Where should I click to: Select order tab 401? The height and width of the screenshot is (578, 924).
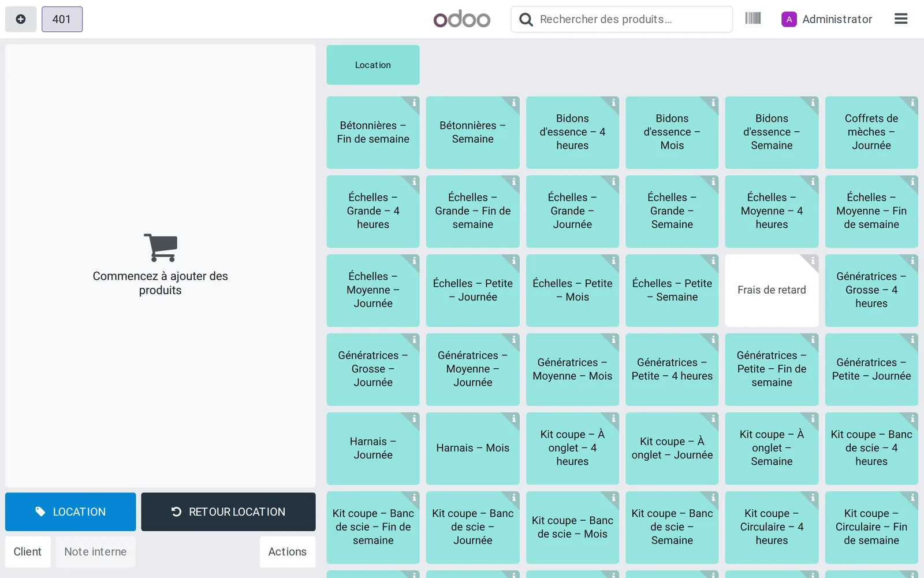click(62, 19)
